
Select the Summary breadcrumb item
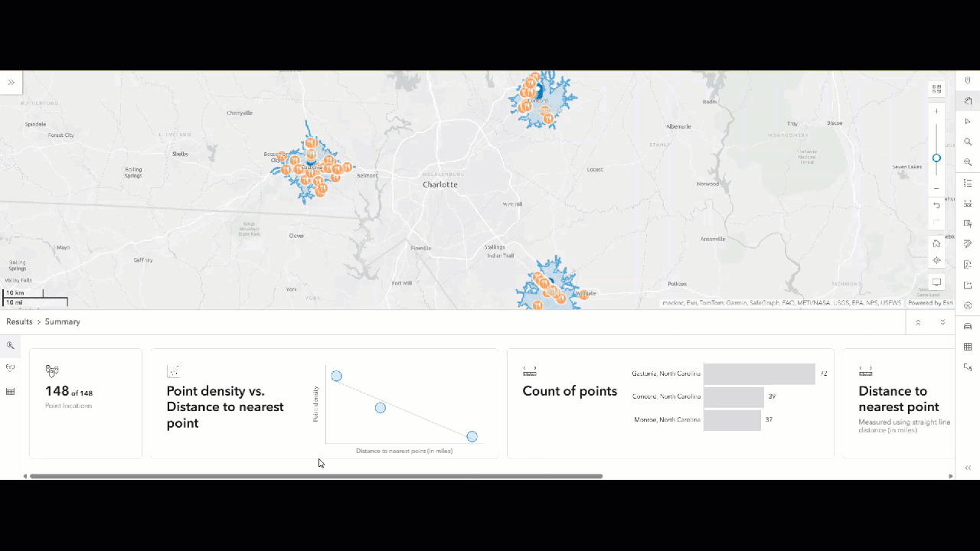[x=62, y=321]
